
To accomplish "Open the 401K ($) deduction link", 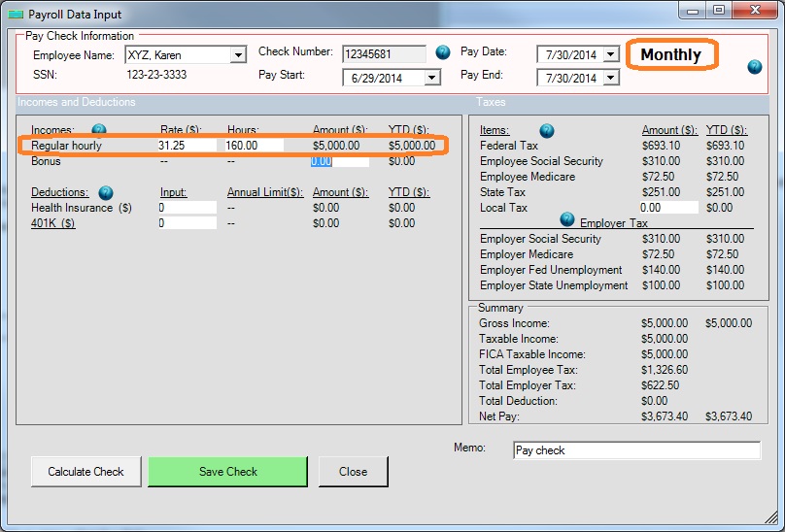I will click(x=53, y=223).
